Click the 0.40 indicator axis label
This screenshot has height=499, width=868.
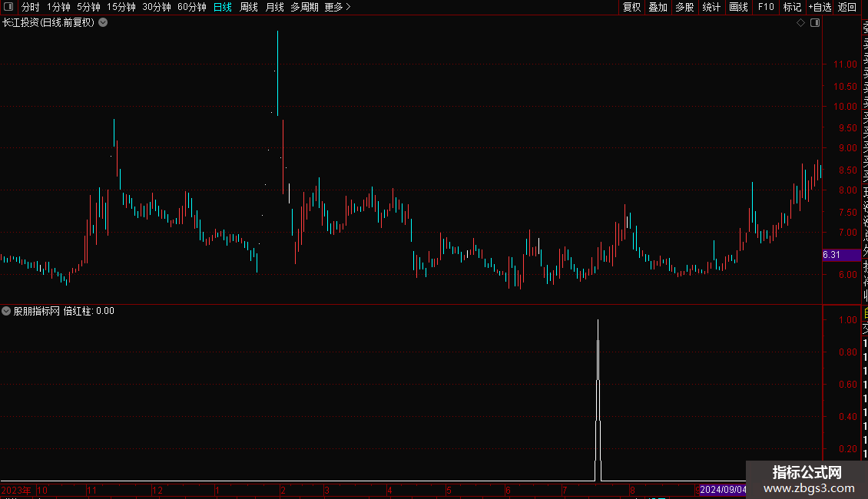pyautogui.click(x=847, y=417)
